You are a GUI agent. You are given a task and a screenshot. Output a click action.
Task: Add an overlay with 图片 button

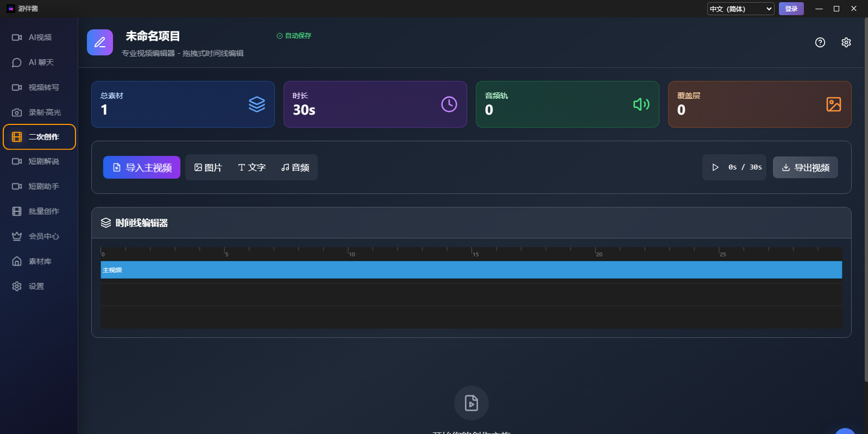tap(208, 167)
